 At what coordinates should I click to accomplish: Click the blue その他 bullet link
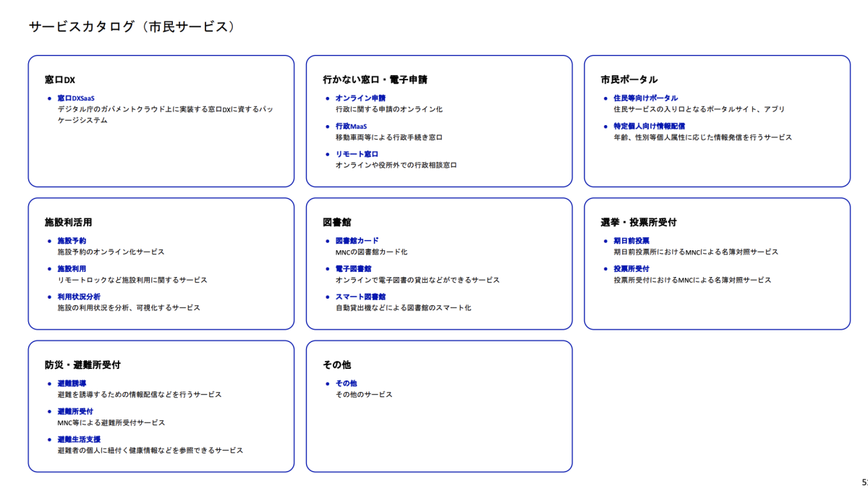coord(346,383)
